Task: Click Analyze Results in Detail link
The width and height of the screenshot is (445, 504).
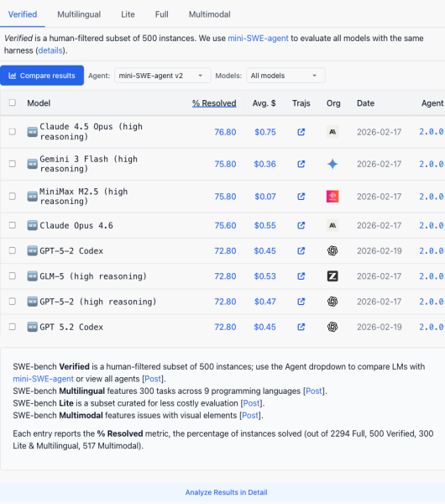Action: click(x=226, y=492)
